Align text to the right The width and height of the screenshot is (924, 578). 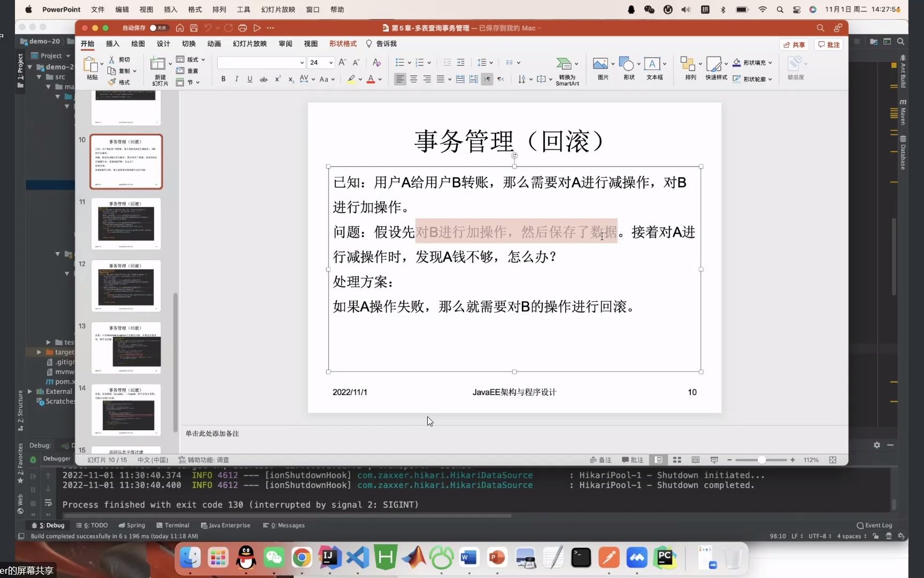point(427,79)
